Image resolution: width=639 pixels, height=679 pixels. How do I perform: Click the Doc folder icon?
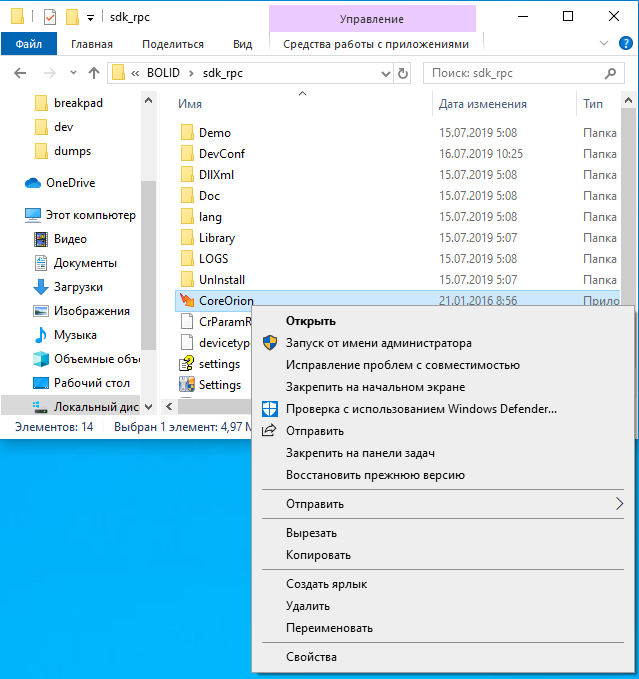(x=187, y=195)
